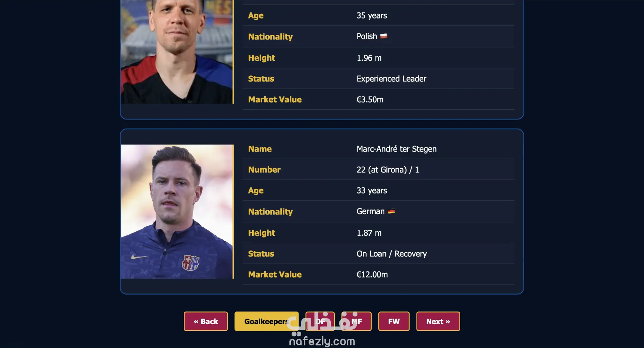The width and height of the screenshot is (644, 348).
Task: Click the Polish flag icon
Action: point(384,36)
